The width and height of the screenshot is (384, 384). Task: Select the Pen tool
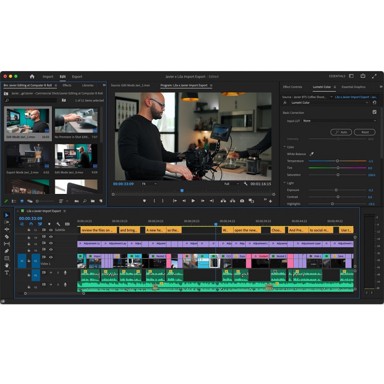click(x=6, y=251)
